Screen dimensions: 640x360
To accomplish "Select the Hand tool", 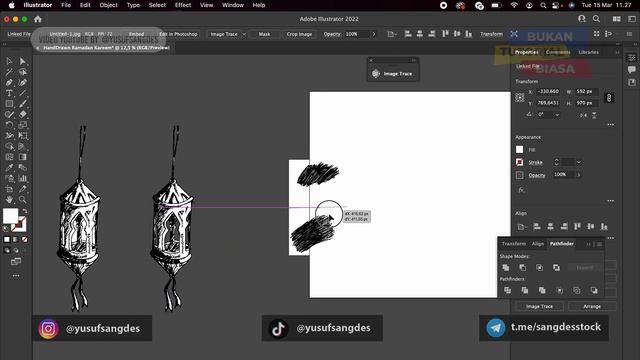I will (x=9, y=200).
